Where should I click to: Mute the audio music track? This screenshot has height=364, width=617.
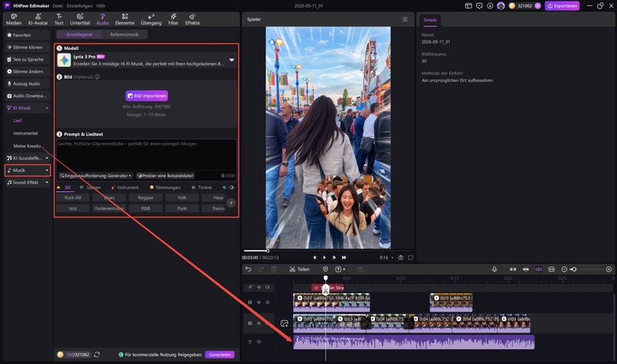pos(258,342)
